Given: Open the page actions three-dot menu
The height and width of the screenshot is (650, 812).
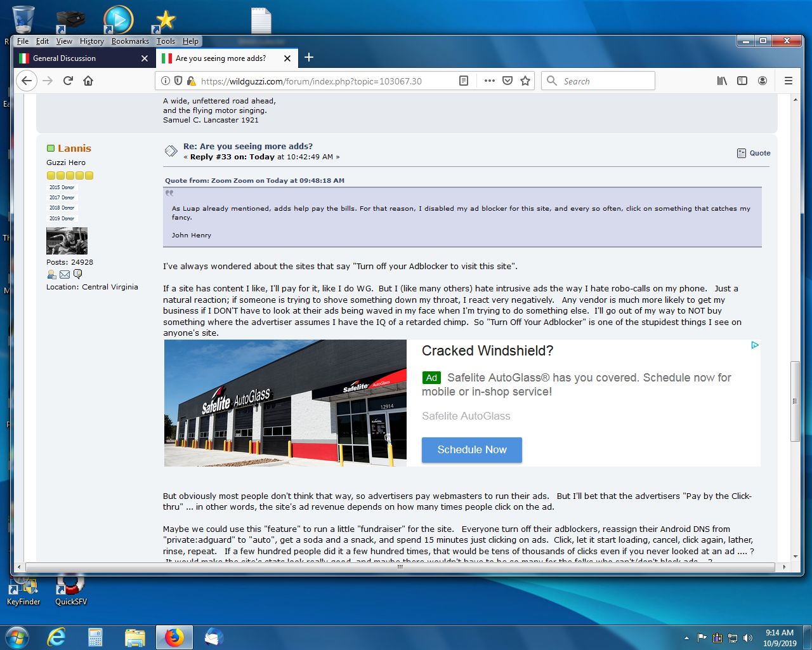Looking at the screenshot, I should pos(489,81).
